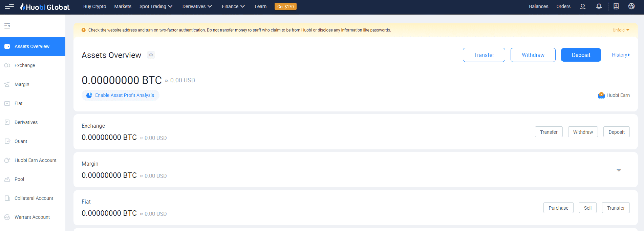644x231 pixels.
Task: Click the blue Deposit button
Action: 581,55
